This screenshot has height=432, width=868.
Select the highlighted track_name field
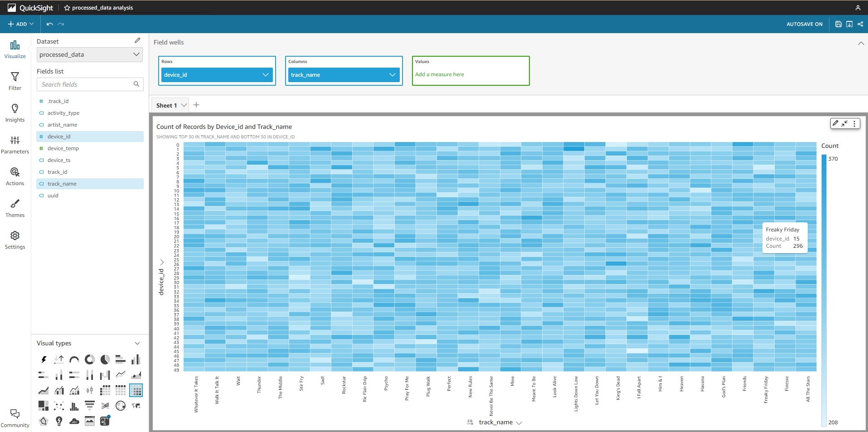[90, 184]
